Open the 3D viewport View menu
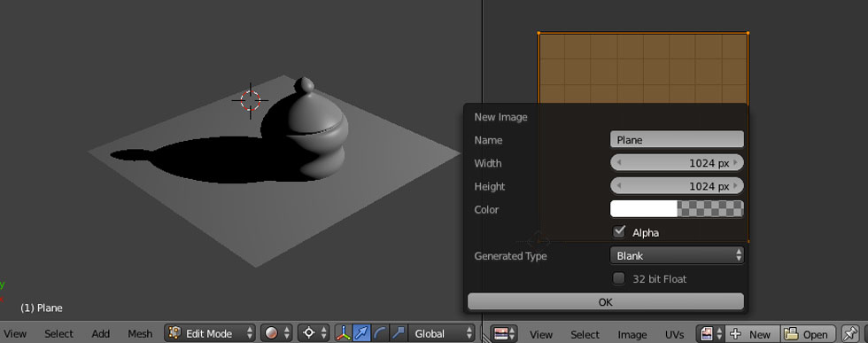Viewport: 868px width, 343px height. [x=15, y=333]
